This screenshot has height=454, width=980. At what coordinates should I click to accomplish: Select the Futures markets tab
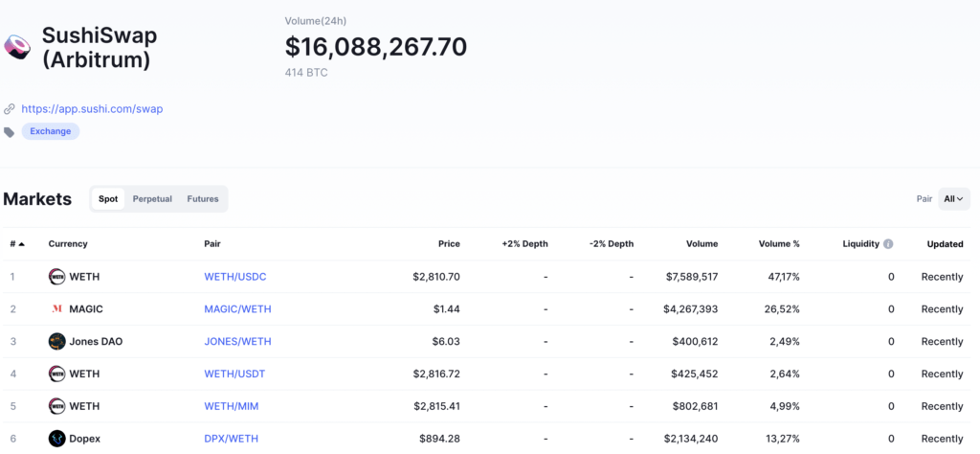click(203, 199)
